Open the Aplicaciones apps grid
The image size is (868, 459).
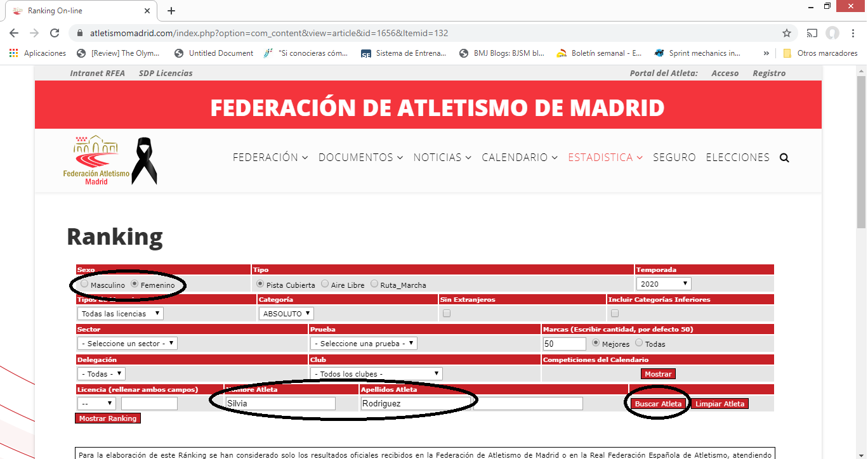click(38, 53)
